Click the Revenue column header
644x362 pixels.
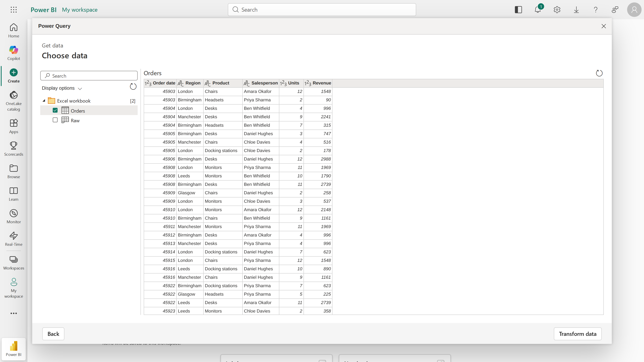click(318, 83)
